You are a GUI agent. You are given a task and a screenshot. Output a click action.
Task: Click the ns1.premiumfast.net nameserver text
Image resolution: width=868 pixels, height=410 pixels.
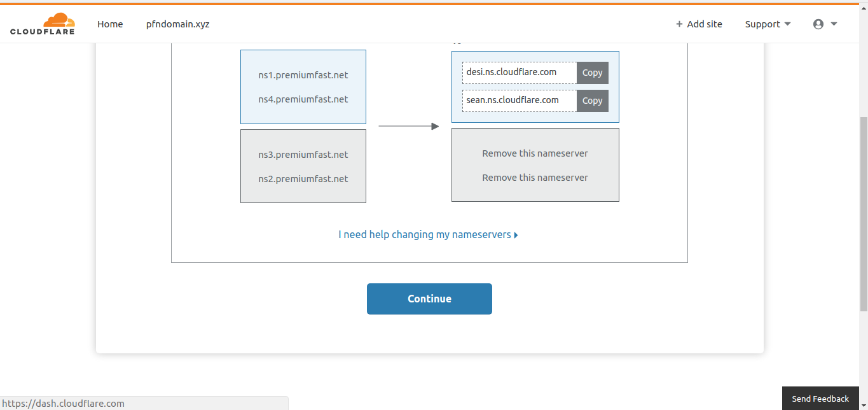tap(303, 75)
